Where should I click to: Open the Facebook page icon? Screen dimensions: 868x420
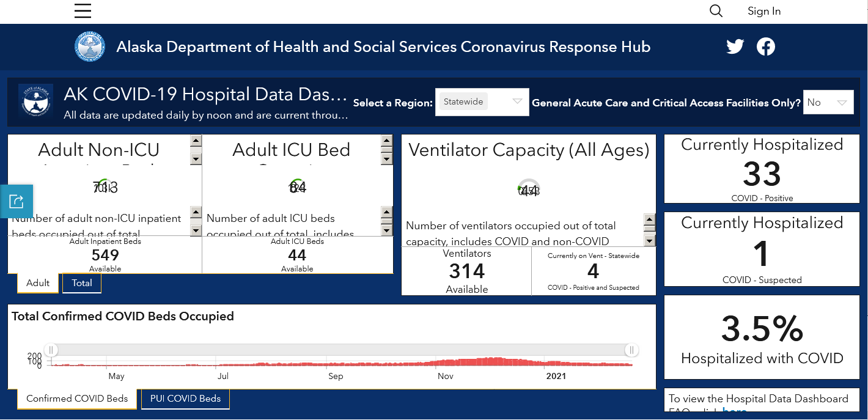[766, 46]
